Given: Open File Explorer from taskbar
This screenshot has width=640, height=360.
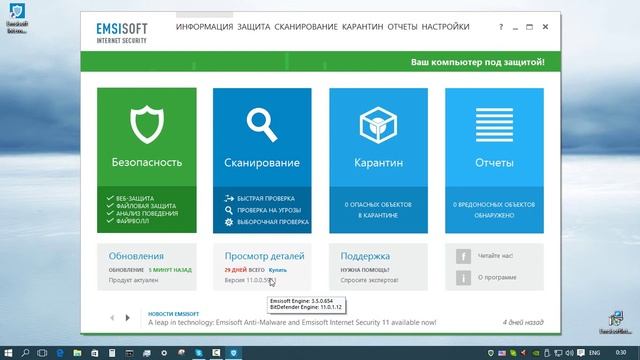Looking at the screenshot, I should coord(77,353).
